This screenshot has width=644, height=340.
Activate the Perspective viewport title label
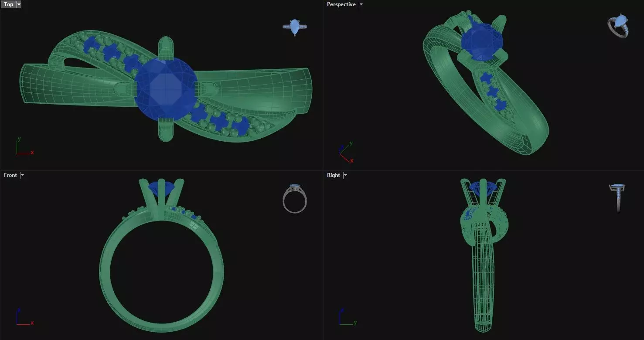341,4
